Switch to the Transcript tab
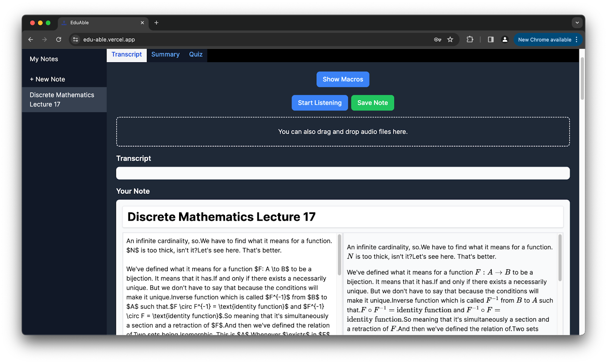Viewport: 607px width, 364px height. click(127, 55)
